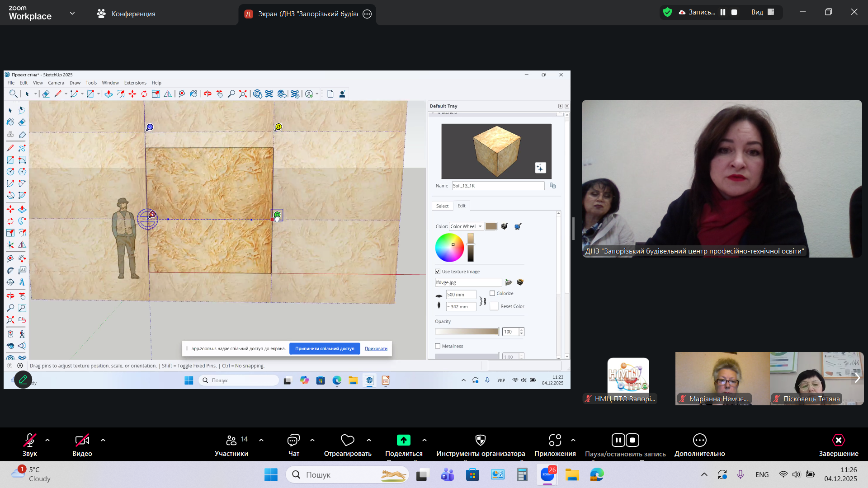Viewport: 868px width, 488px height.
Task: Select the Move tool in left toolbar
Action: point(10,209)
